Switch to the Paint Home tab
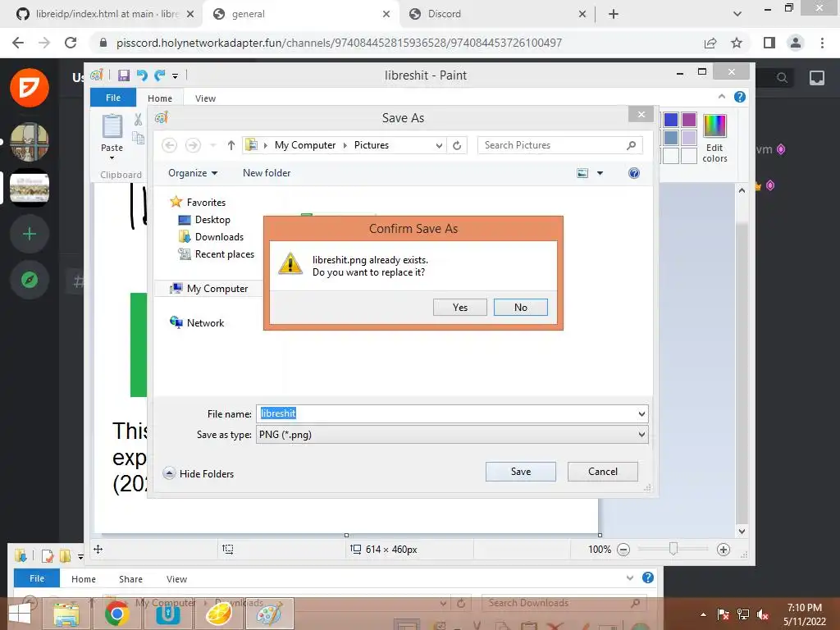The width and height of the screenshot is (840, 630). (x=160, y=98)
